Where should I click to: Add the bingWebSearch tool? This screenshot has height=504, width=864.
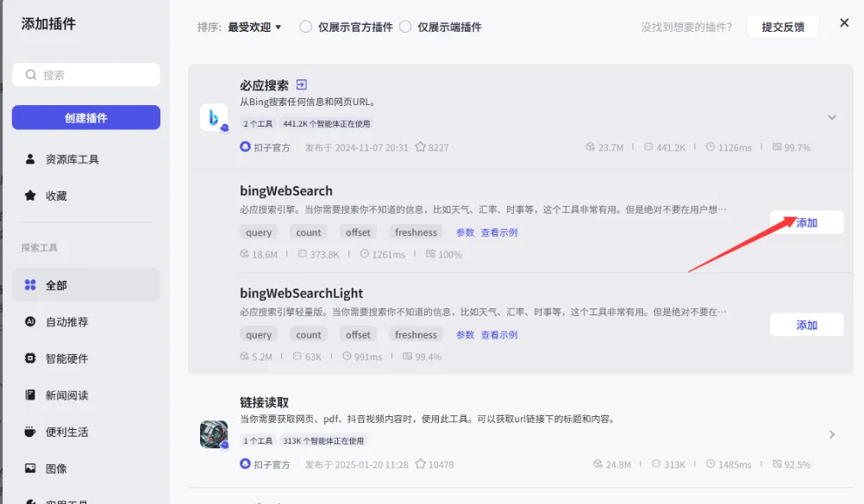click(x=807, y=222)
